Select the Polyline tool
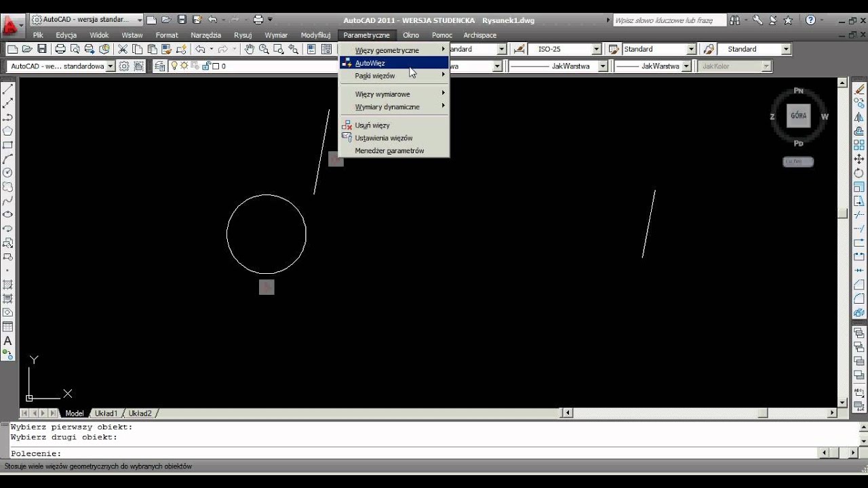Image resolution: width=868 pixels, height=488 pixels. (x=7, y=117)
